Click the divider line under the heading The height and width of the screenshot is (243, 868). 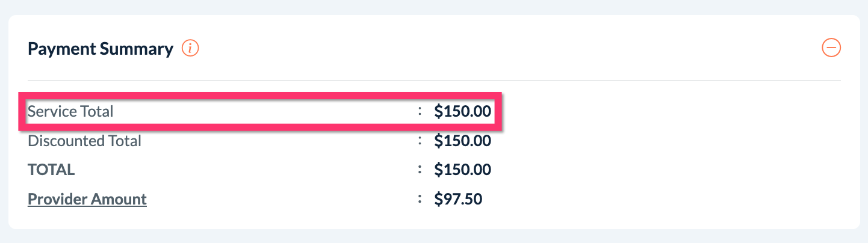pyautogui.click(x=433, y=81)
